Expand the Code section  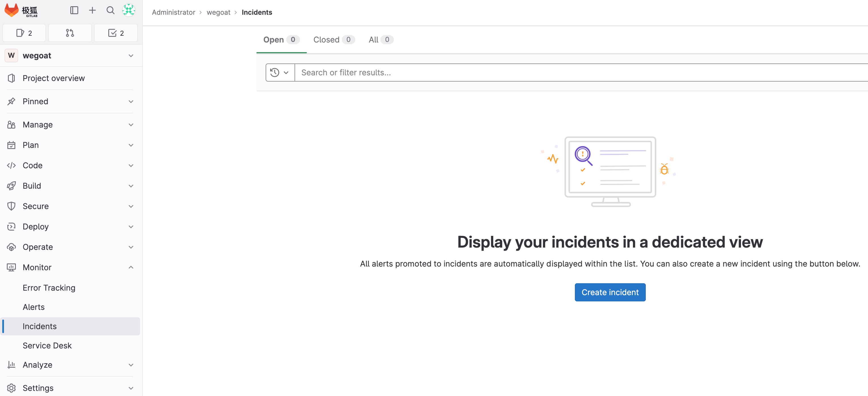click(131, 165)
